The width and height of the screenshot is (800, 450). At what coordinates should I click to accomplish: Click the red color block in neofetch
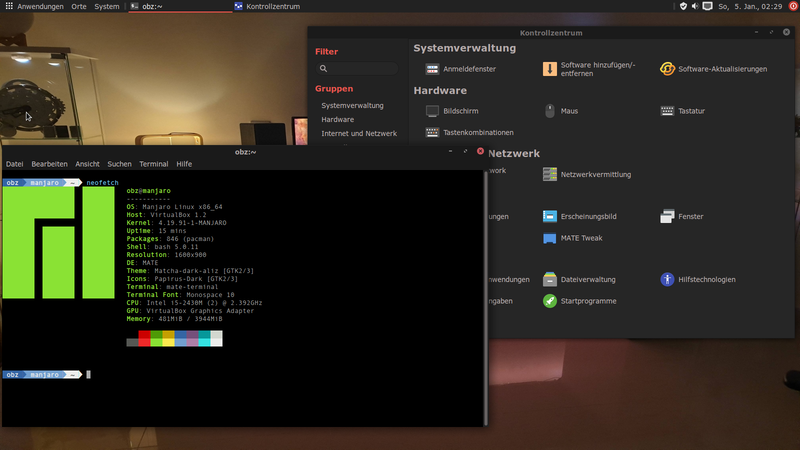click(x=144, y=338)
